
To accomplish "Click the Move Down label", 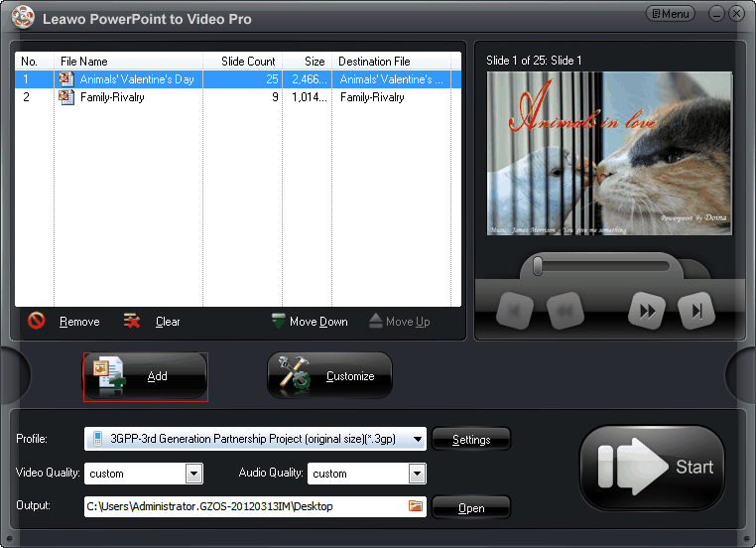I will click(x=318, y=322).
